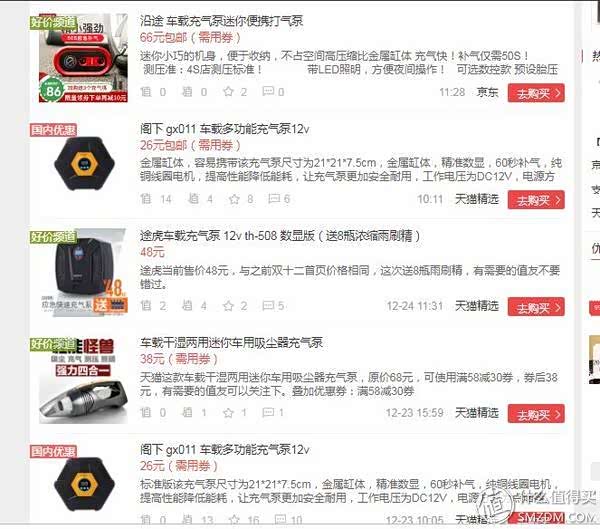Open title 沿途 车载充气泵迷你便携打气泵
Screen dimensions: 600x529
(x=221, y=21)
